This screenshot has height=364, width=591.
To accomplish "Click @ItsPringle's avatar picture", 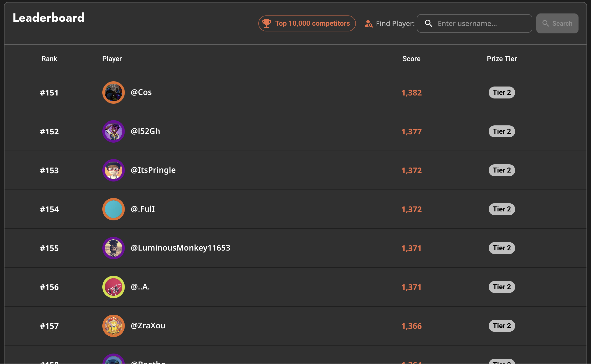I will point(114,170).
